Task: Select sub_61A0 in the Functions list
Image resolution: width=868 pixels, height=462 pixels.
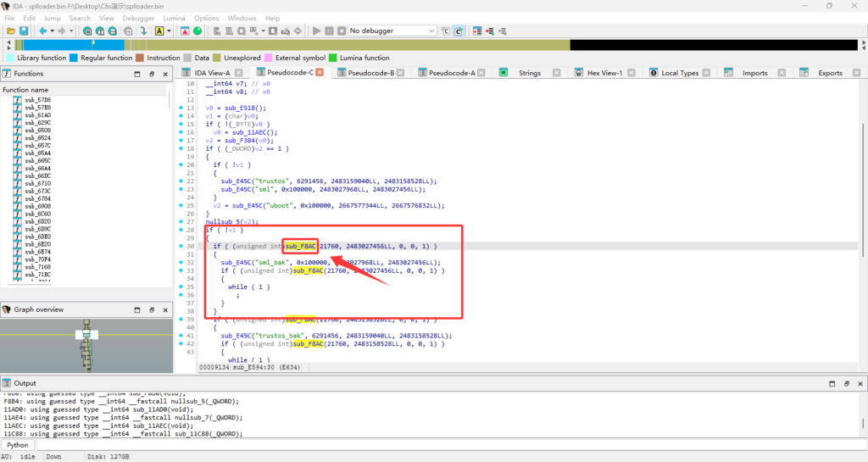Action: pyautogui.click(x=37, y=115)
